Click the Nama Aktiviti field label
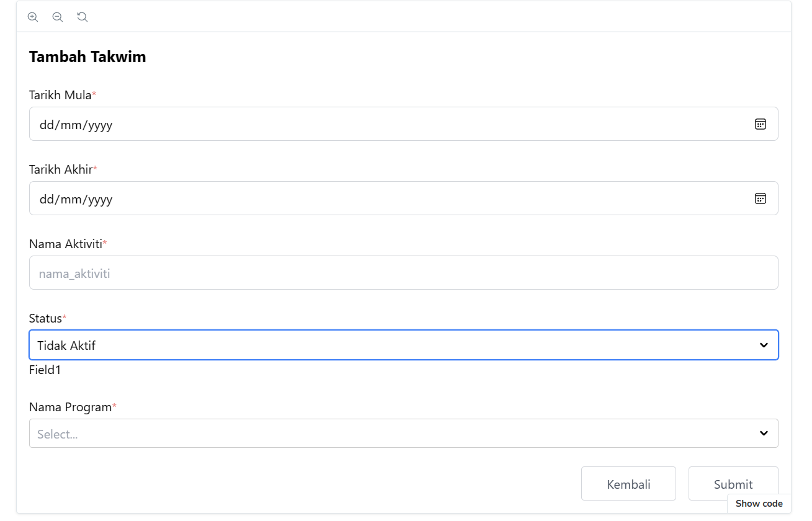 66,244
